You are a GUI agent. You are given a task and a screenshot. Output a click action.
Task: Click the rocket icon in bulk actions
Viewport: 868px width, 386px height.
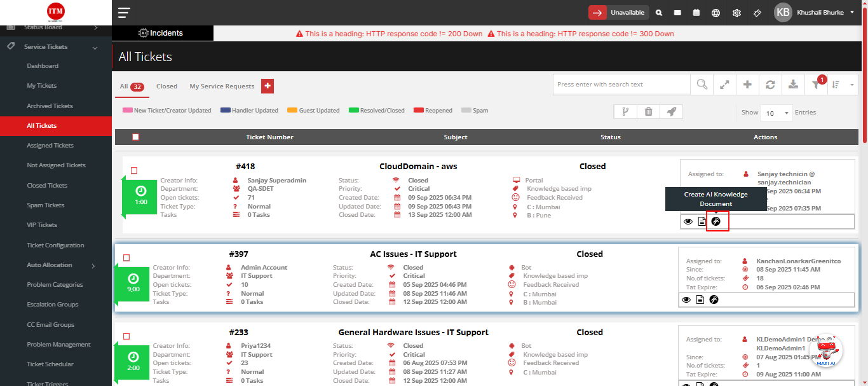click(x=671, y=112)
